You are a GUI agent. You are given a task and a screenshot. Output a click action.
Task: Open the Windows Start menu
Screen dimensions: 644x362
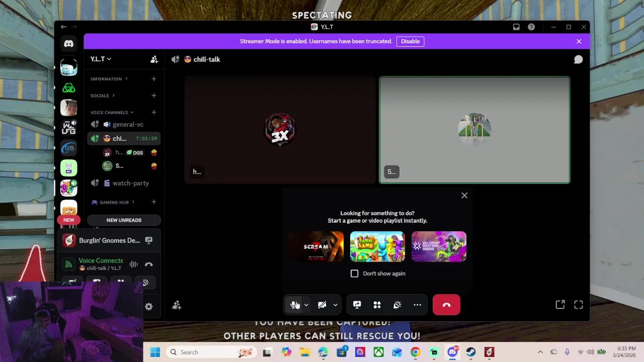[x=155, y=352]
